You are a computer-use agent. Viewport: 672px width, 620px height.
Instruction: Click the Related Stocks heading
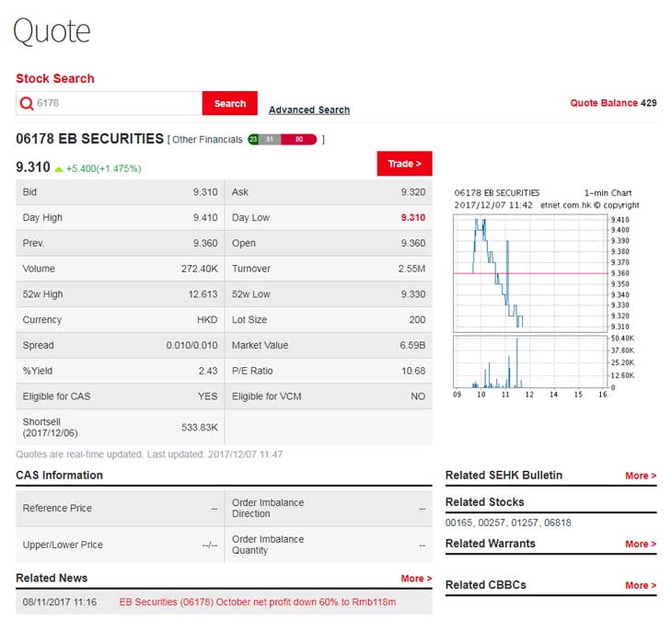pos(485,502)
